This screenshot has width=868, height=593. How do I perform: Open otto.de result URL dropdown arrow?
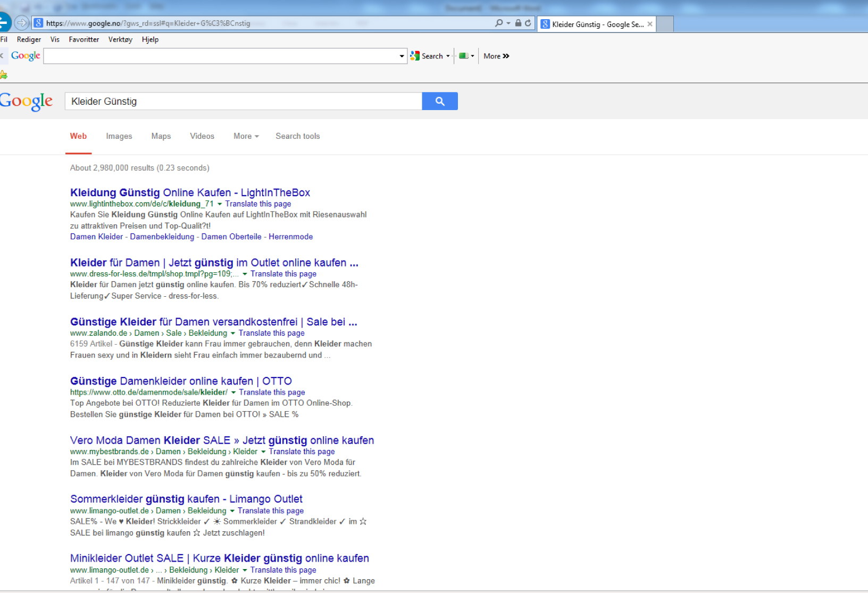point(233,392)
